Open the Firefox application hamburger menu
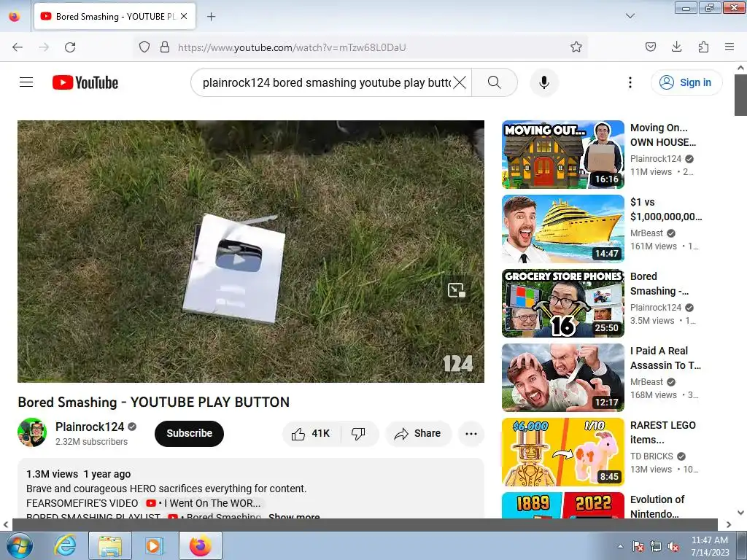This screenshot has height=560, width=747. pyautogui.click(x=729, y=47)
